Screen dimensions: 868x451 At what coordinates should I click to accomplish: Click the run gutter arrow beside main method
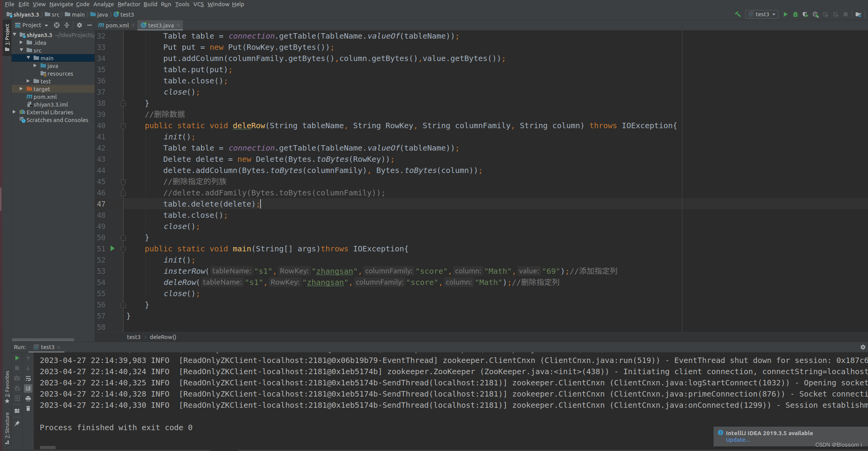point(112,248)
